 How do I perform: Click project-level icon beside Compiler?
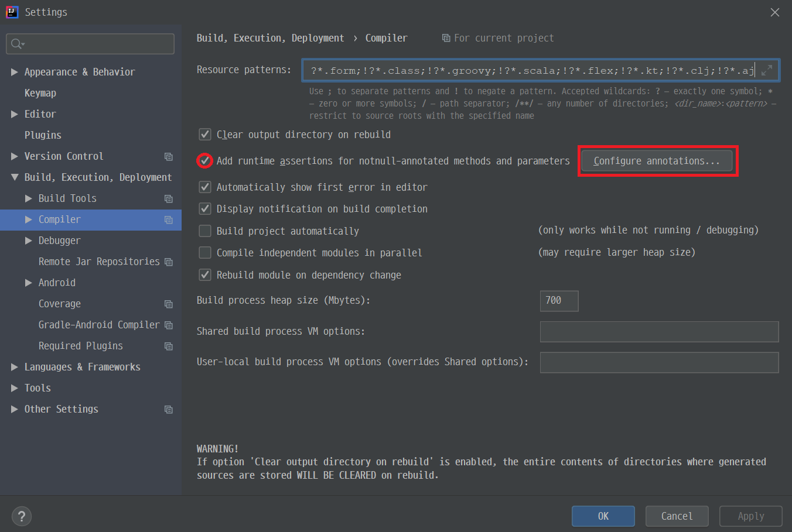(x=169, y=219)
